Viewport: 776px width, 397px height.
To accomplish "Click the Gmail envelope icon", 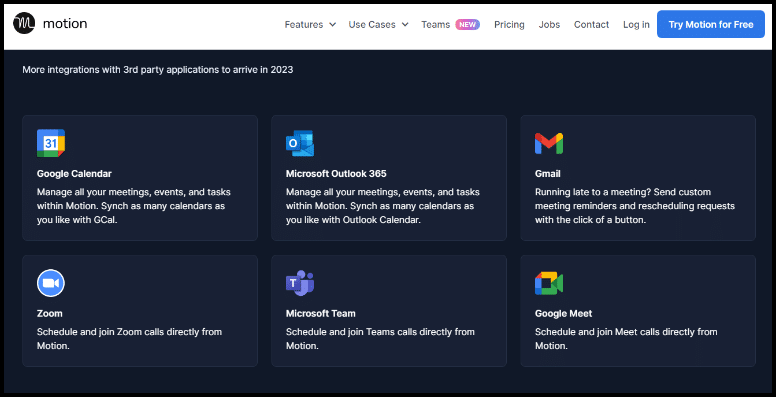I will pos(549,144).
